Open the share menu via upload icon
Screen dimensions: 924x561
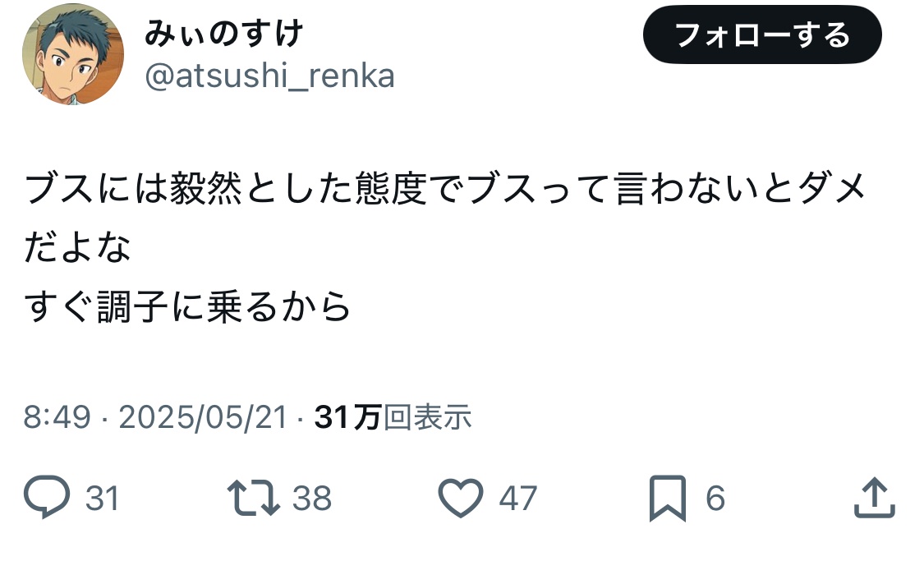[x=873, y=498]
